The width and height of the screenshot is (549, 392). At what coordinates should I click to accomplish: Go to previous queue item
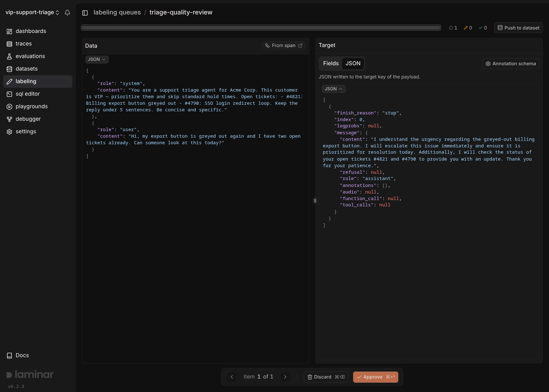(x=232, y=377)
